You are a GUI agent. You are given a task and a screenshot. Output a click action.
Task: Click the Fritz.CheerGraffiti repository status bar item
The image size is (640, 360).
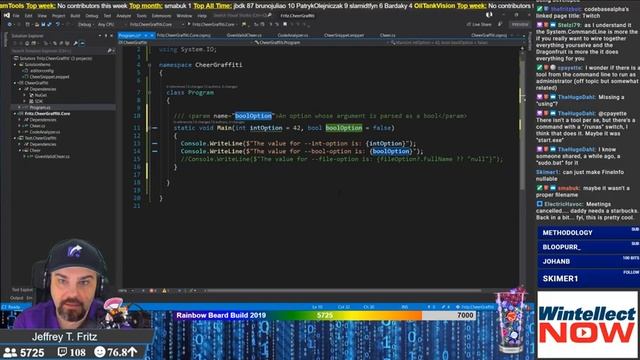tap(476, 307)
